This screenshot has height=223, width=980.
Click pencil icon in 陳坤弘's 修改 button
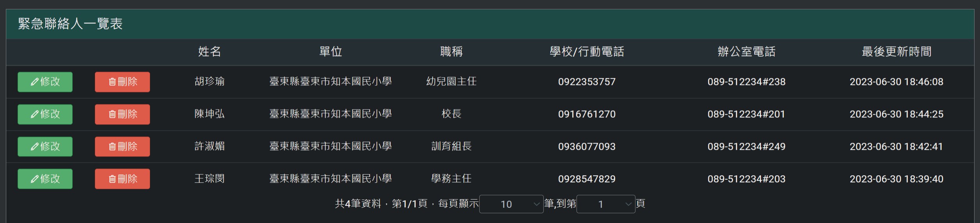pos(35,114)
